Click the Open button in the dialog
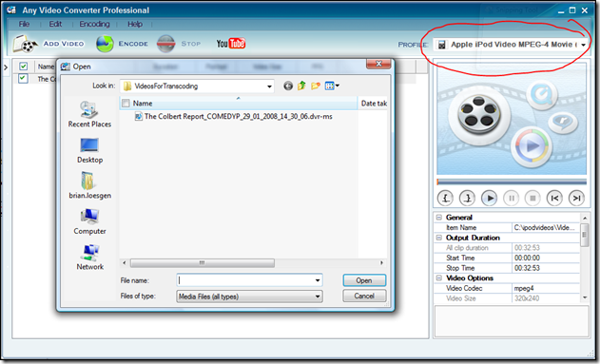Screen dimensions: 600x364 click(364, 280)
